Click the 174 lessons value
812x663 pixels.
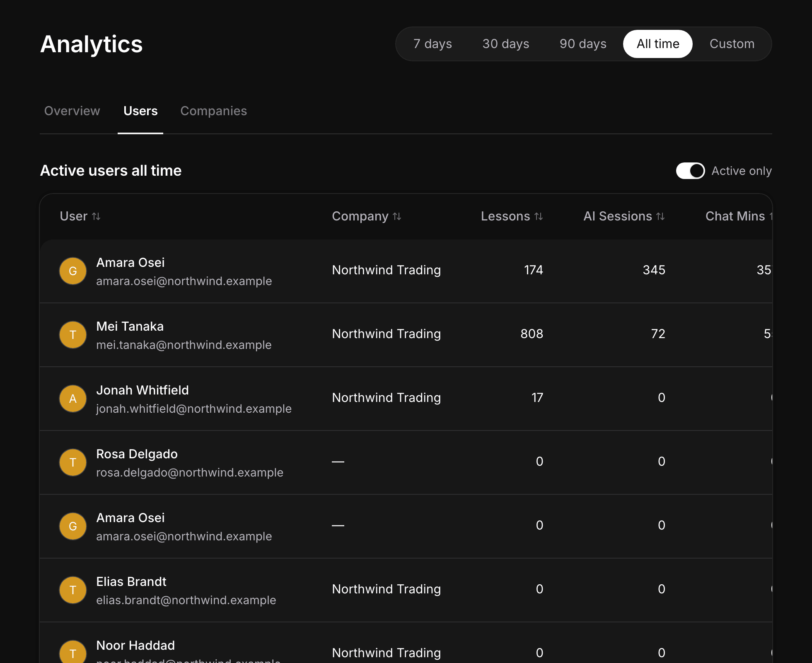pos(534,270)
